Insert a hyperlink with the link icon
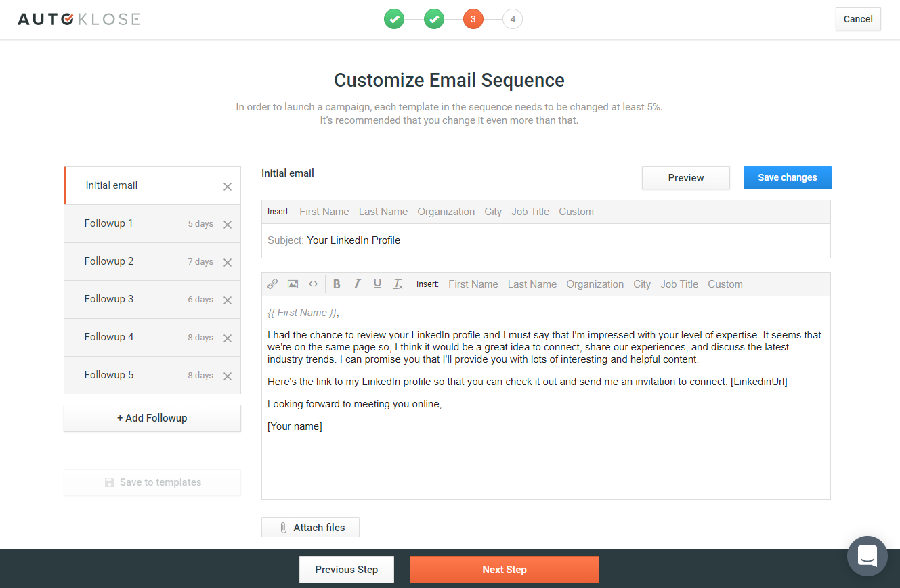 tap(272, 284)
